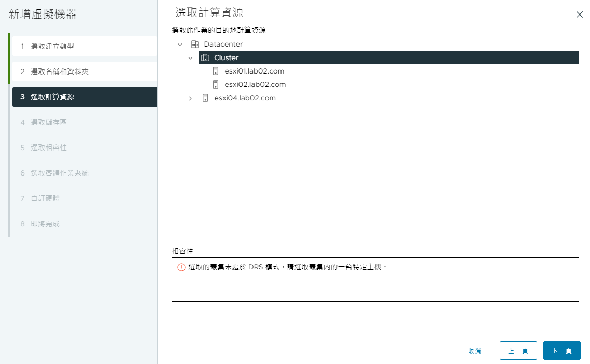This screenshot has width=590, height=364.
Task: Click the Datacenter building icon
Action: click(195, 44)
